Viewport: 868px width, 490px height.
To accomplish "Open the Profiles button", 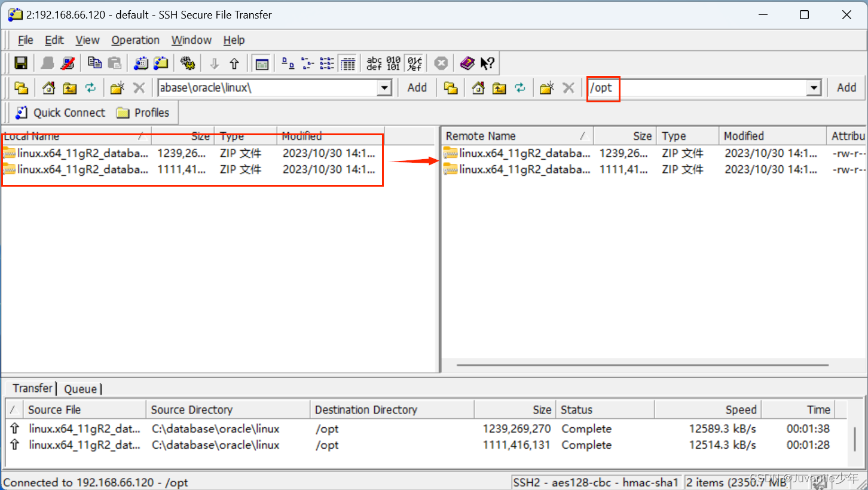I will click(143, 112).
